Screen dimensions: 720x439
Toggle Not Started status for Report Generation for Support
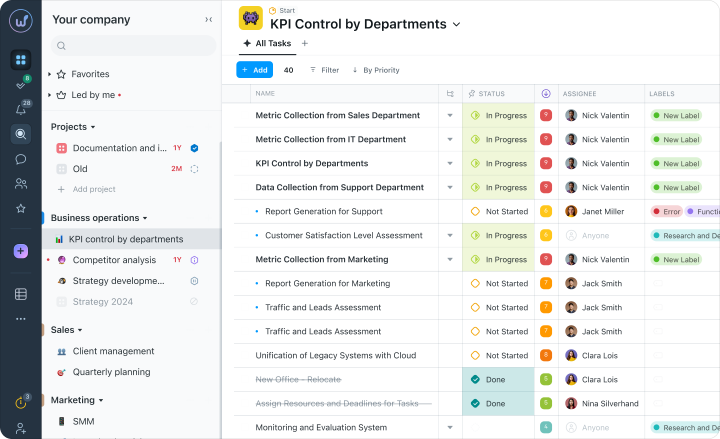click(475, 211)
